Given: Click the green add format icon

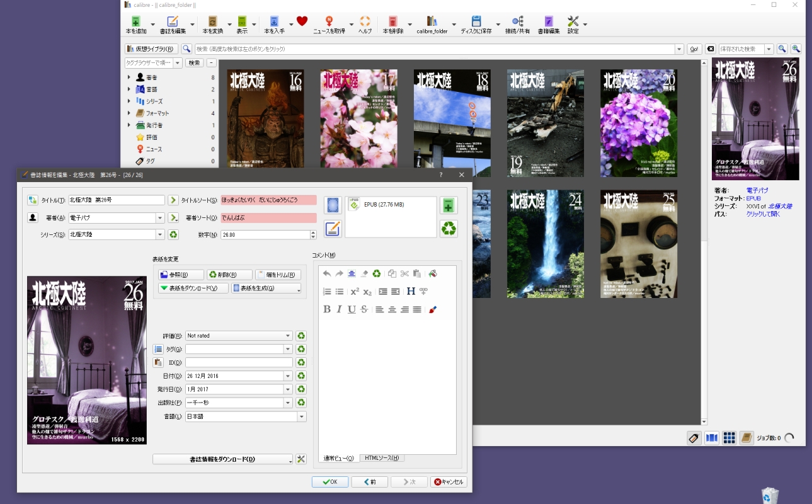Looking at the screenshot, I should [x=449, y=205].
